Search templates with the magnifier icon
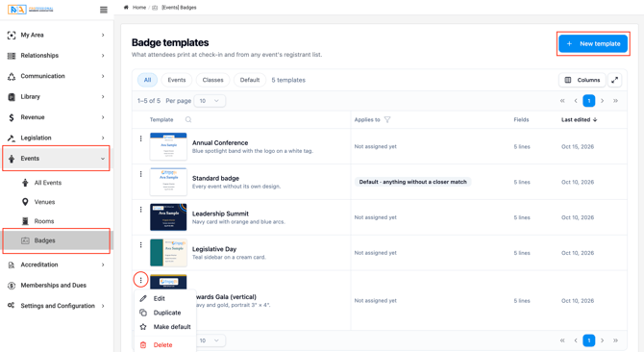The width and height of the screenshot is (644, 352). point(188,119)
